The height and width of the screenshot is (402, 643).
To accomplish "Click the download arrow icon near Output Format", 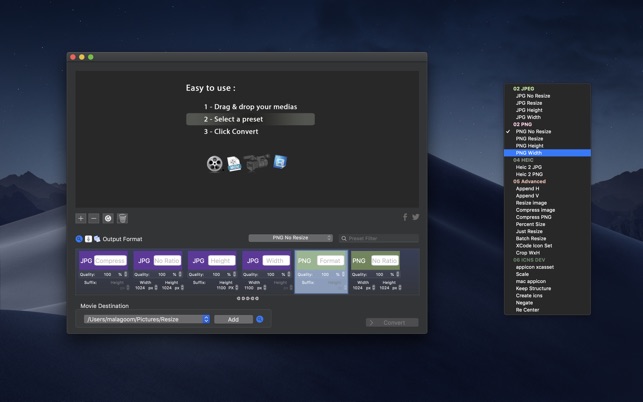I will 88,239.
